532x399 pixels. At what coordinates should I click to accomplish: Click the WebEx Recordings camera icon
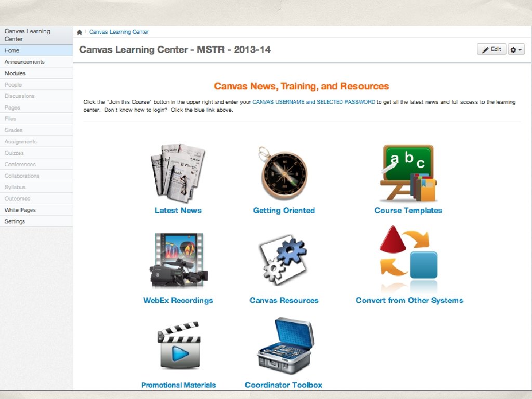[x=179, y=260]
